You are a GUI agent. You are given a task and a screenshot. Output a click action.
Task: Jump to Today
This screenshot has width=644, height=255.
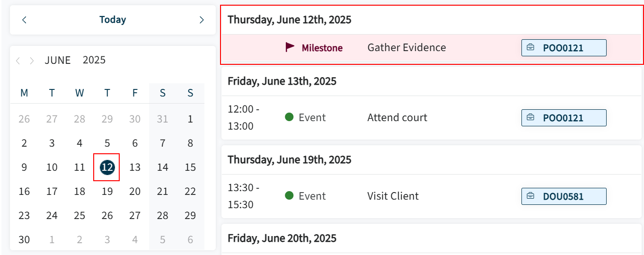tap(113, 20)
